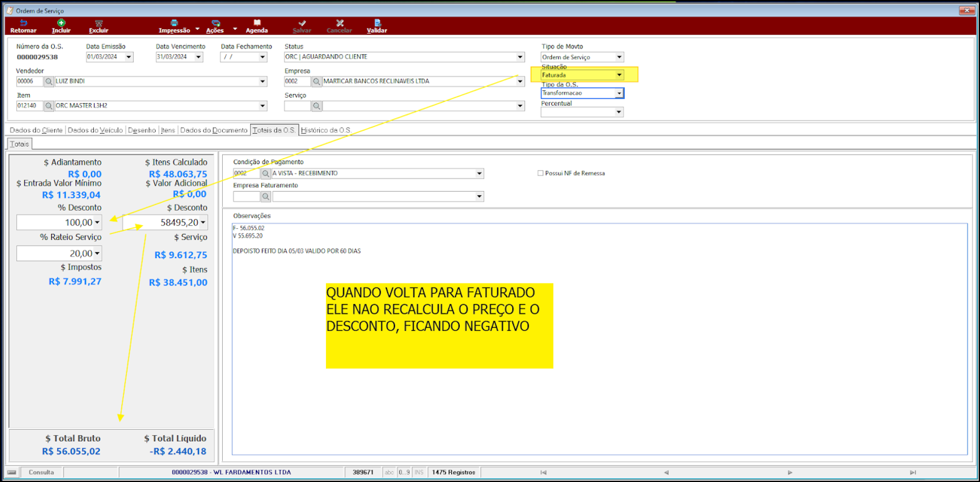Switch to Itens tab

[168, 131]
